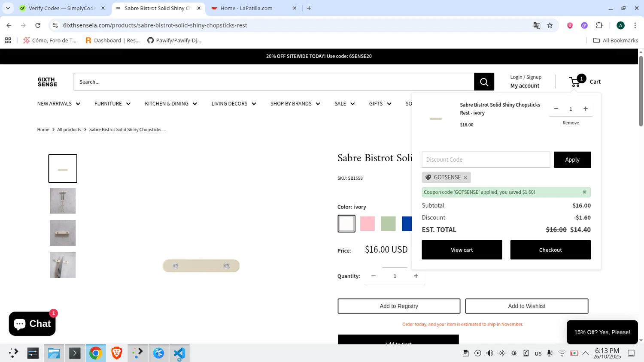Bookmark this page with star icon
Viewport: 644px width, 362px height.
[x=550, y=25]
